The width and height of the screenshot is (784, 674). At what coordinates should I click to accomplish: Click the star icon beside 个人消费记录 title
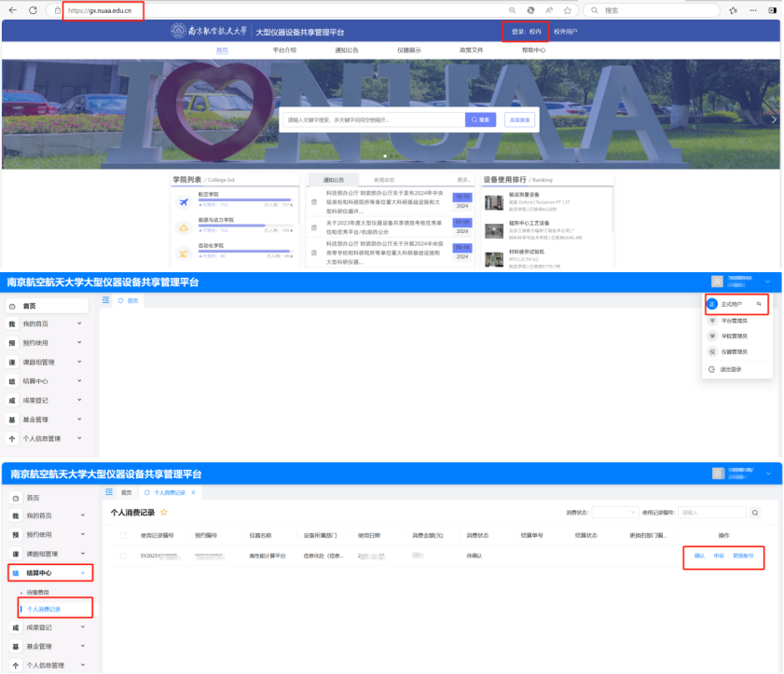click(165, 512)
